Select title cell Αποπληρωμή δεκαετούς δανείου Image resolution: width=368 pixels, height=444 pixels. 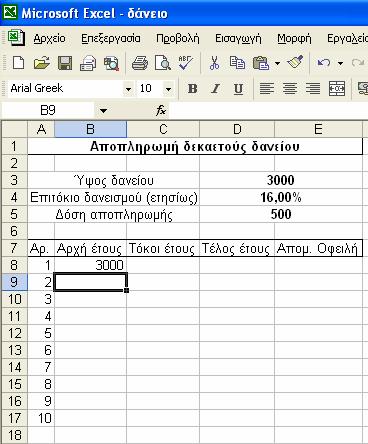click(x=195, y=146)
